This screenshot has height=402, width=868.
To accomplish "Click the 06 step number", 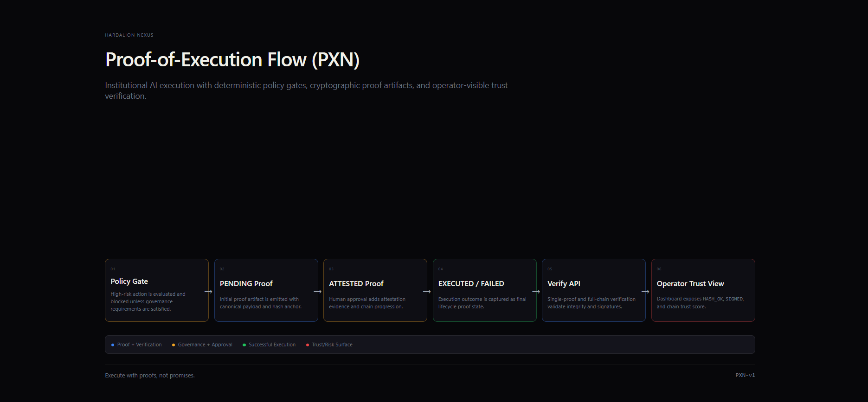I will (x=659, y=269).
